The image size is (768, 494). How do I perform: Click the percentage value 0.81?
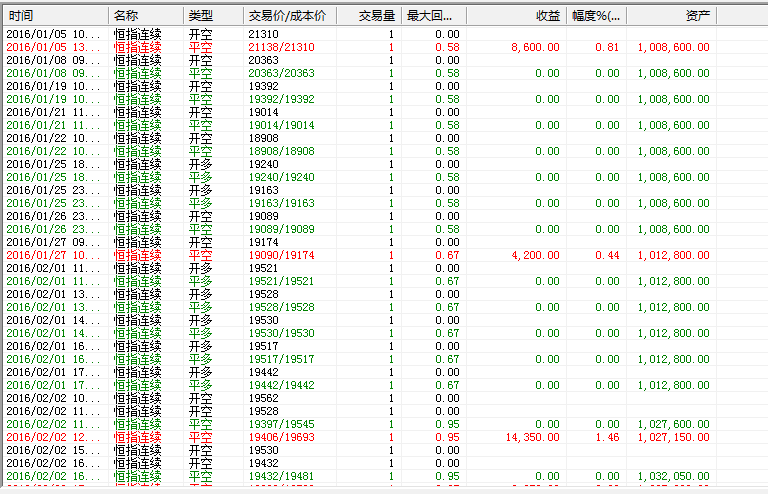607,47
